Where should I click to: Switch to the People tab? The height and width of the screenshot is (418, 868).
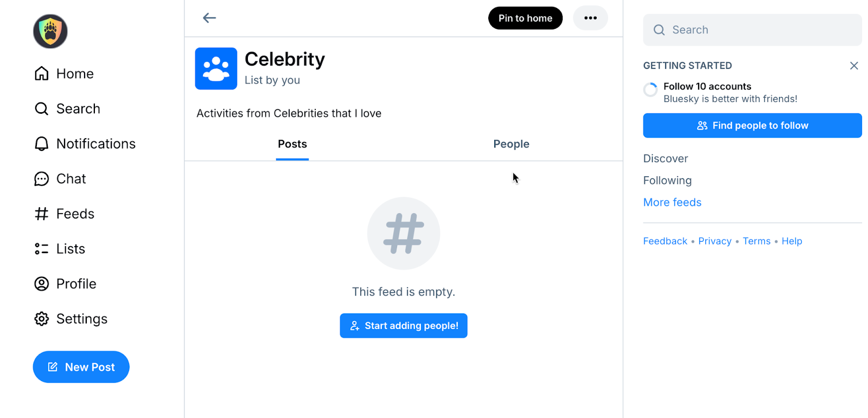pos(511,144)
